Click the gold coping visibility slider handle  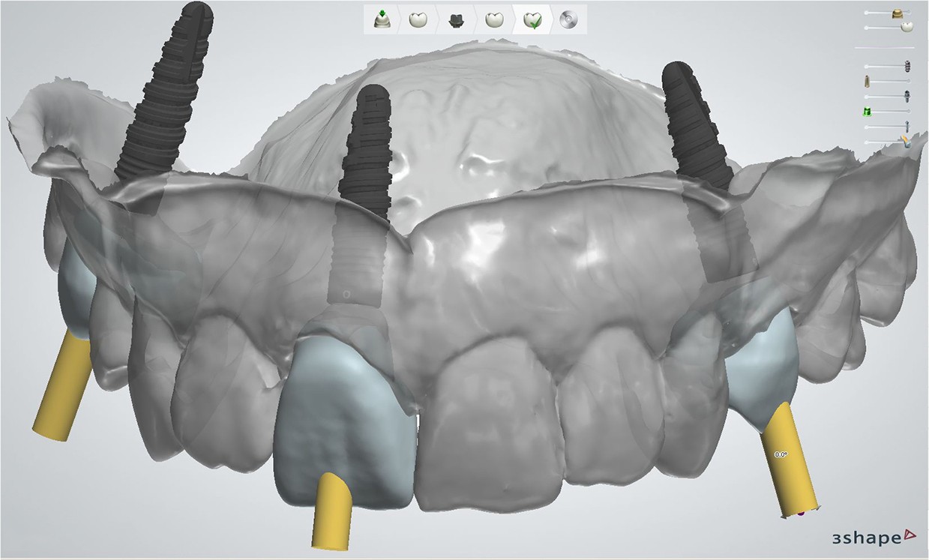(x=896, y=13)
